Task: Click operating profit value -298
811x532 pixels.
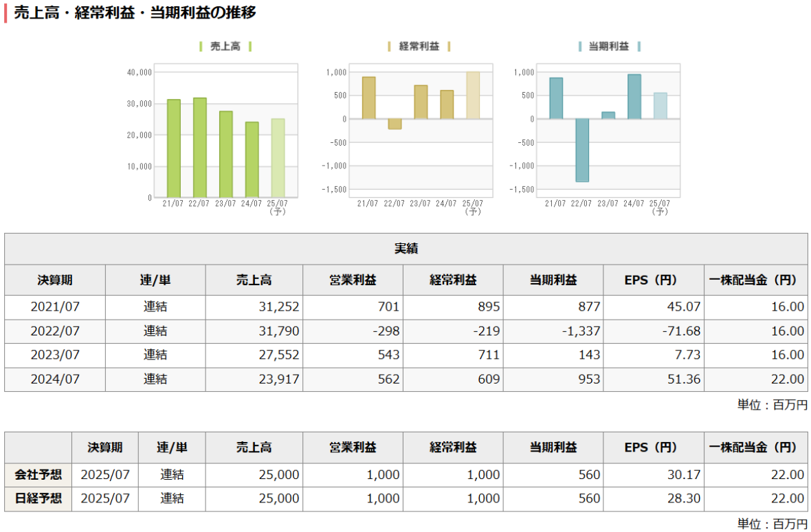Action: click(x=386, y=331)
